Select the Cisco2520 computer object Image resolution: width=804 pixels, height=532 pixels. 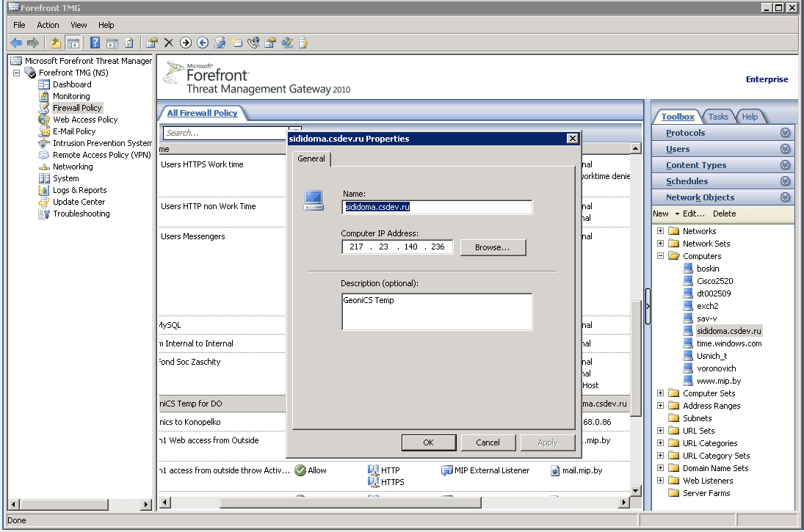pyautogui.click(x=714, y=281)
